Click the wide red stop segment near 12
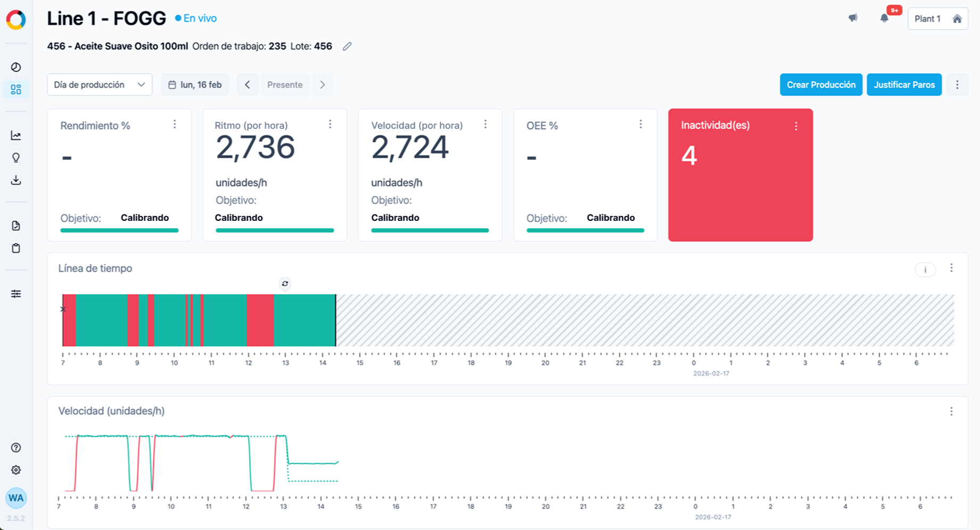The image size is (980, 530). pos(260,320)
